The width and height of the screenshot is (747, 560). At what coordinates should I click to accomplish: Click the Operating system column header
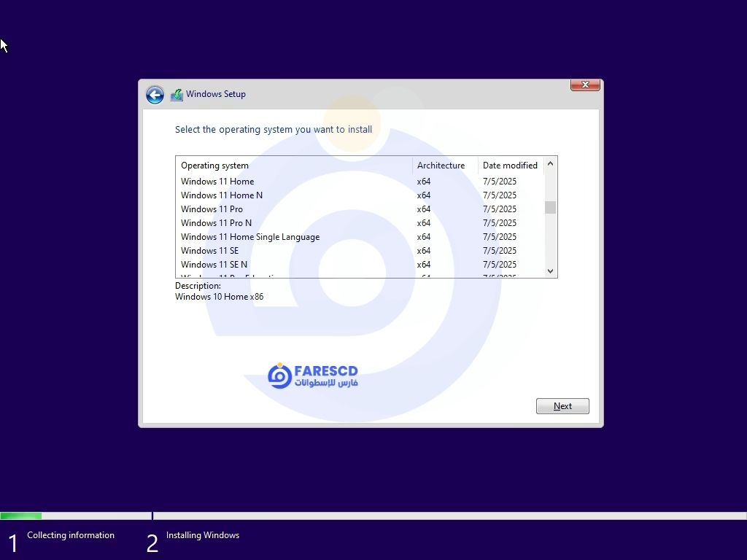click(294, 166)
